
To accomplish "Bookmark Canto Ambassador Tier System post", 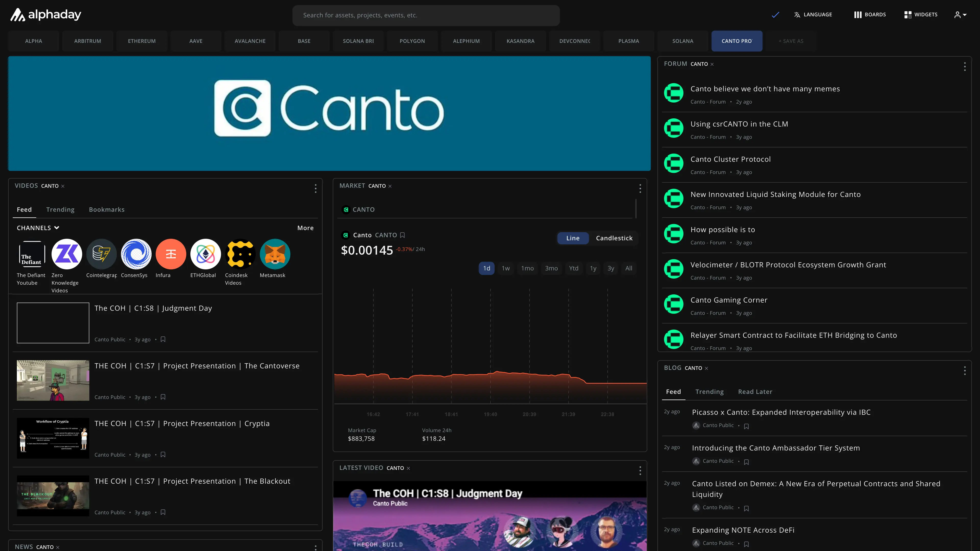I will point(746,462).
